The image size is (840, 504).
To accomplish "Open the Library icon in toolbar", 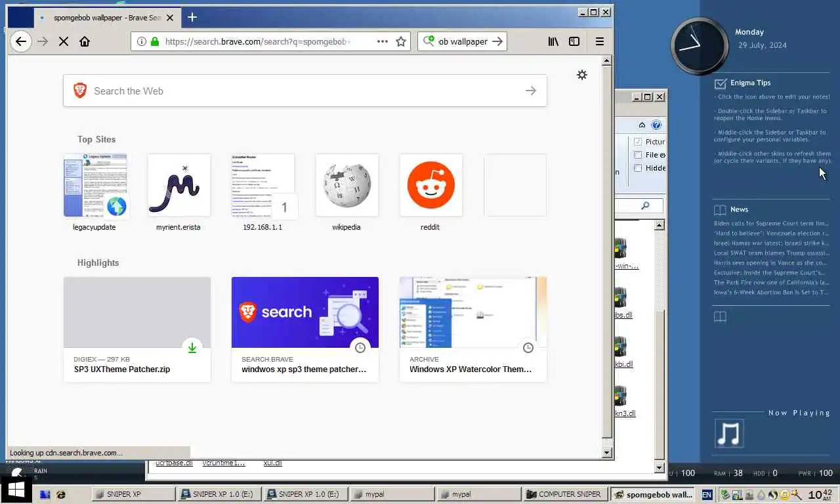I will 553,41.
